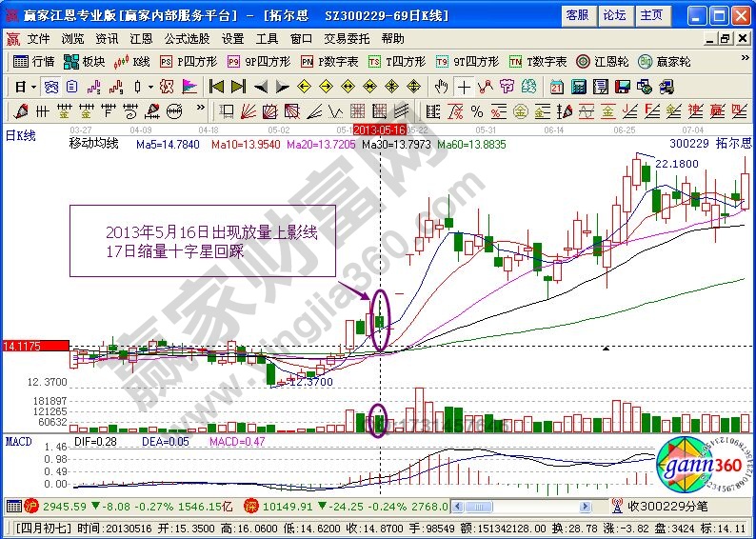Toggle the 板块 sector view
Viewport: 756px width, 539px height.
pyautogui.click(x=84, y=61)
